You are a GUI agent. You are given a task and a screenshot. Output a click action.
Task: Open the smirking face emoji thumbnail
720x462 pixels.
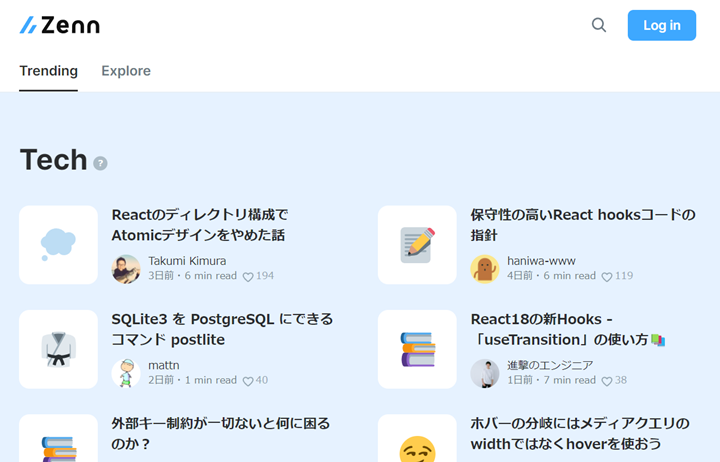417,438
